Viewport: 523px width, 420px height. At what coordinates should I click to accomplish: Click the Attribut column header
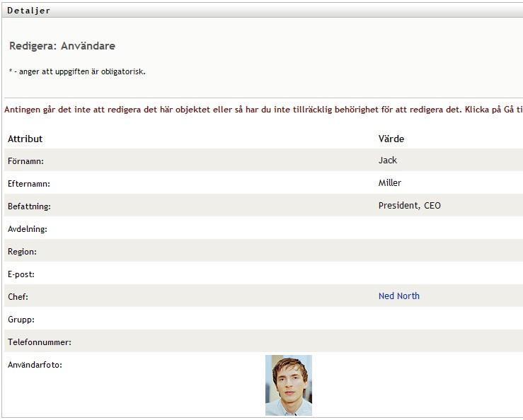point(25,139)
